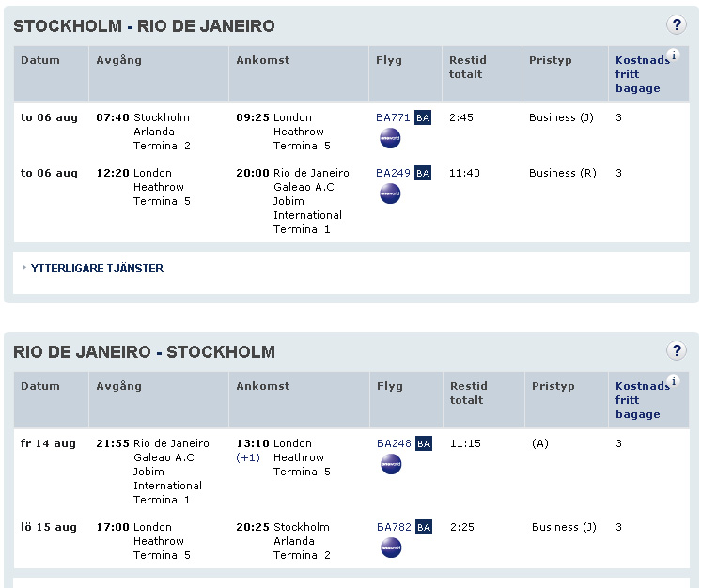Click the oneworld logo under flight BA782
The image size is (701, 588).
[x=391, y=548]
